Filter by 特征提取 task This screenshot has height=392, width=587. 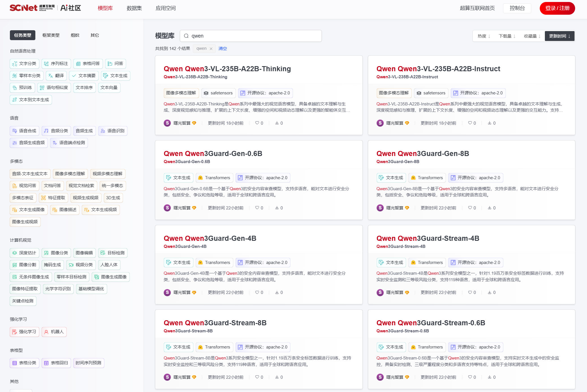tap(53, 198)
